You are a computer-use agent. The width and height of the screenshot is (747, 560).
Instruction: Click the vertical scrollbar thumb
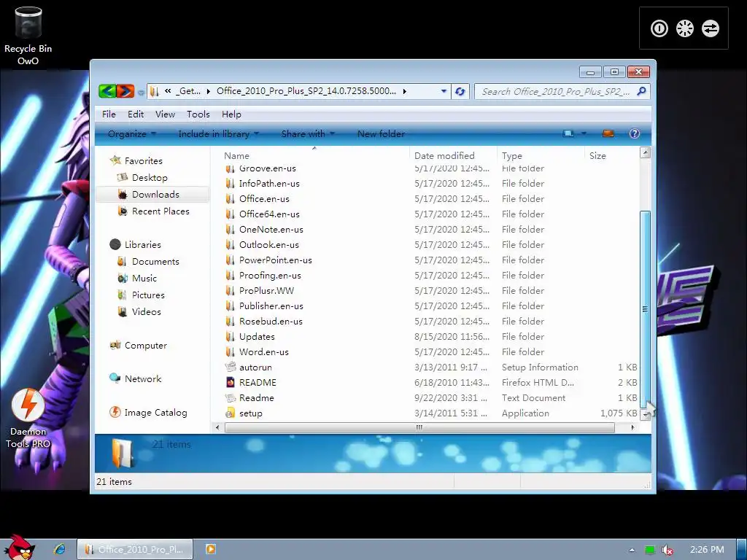tap(645, 308)
